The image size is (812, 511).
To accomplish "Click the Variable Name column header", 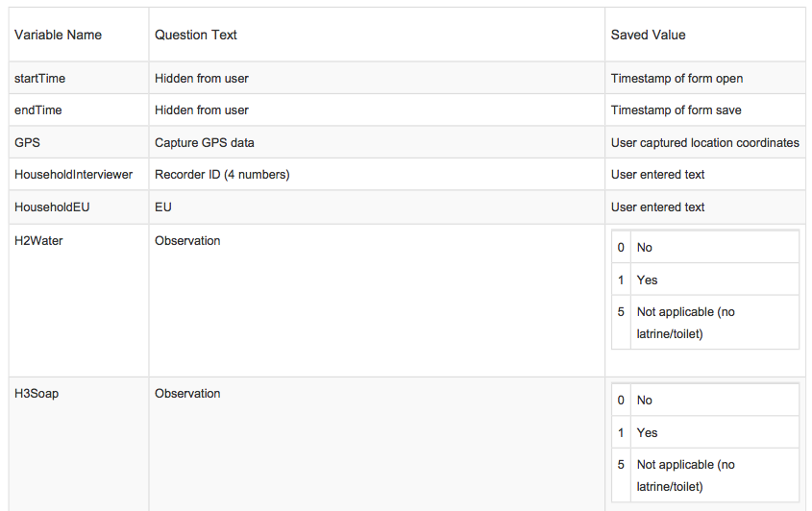I will click(x=58, y=35).
